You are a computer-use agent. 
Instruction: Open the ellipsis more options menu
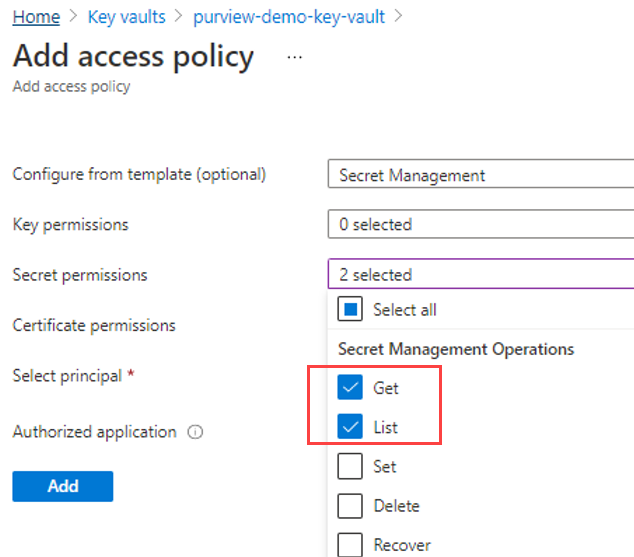click(294, 58)
